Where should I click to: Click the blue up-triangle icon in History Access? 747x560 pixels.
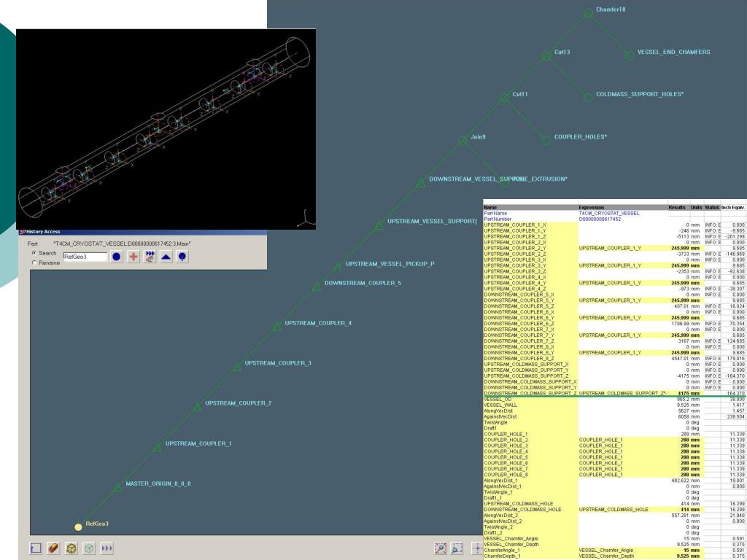click(x=166, y=257)
